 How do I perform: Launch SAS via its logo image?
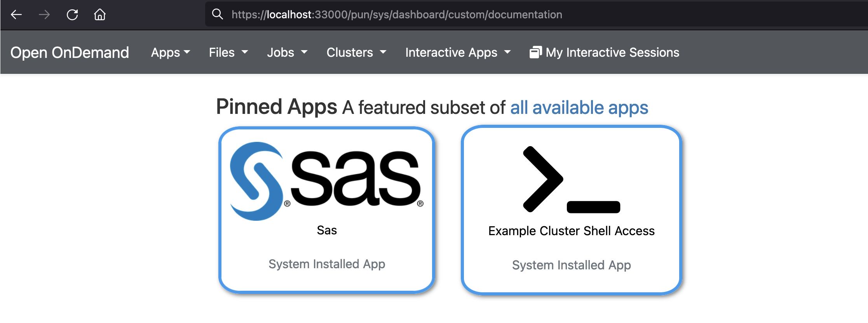click(x=326, y=181)
